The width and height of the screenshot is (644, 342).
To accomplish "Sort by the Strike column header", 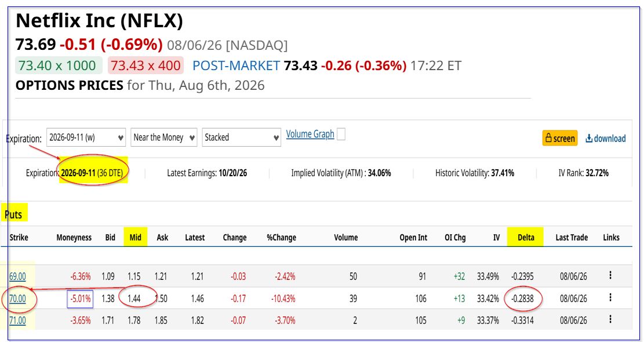I will 19,237.
